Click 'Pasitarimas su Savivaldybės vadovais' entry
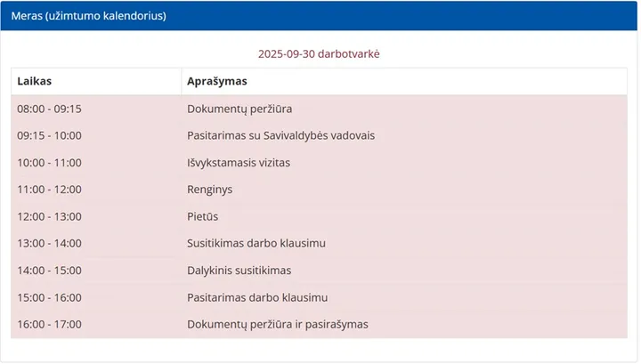This screenshot has width=641, height=364. pos(280,135)
